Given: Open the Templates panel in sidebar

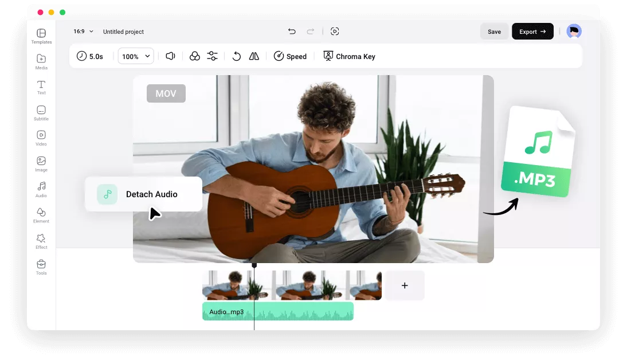Looking at the screenshot, I should tap(41, 36).
